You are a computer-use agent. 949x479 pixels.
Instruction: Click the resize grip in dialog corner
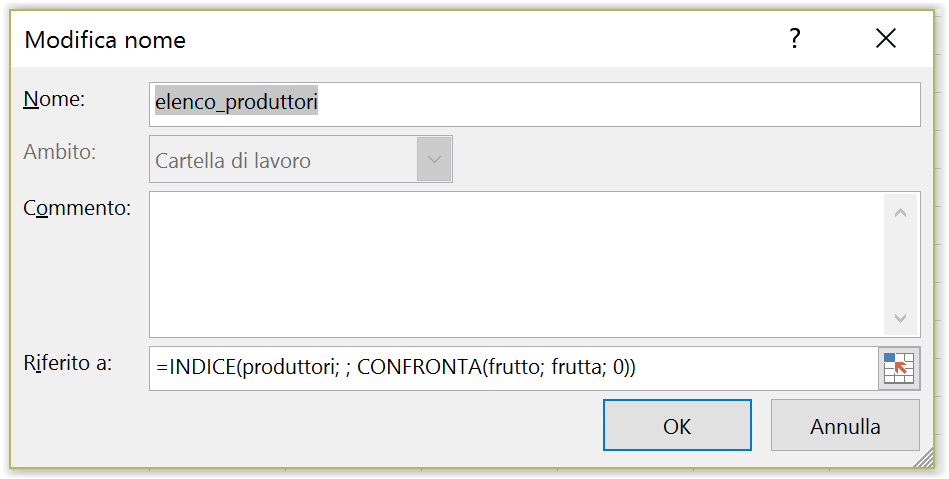pos(924,458)
